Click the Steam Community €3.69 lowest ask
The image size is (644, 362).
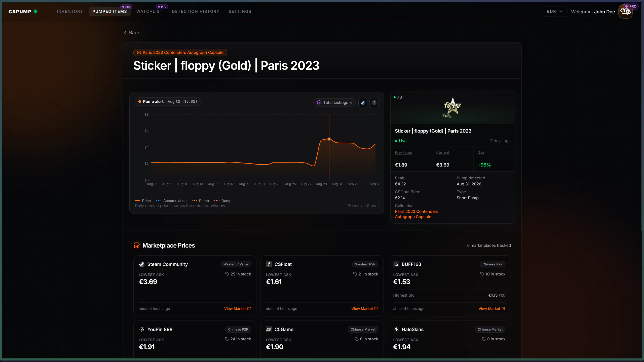click(x=148, y=282)
